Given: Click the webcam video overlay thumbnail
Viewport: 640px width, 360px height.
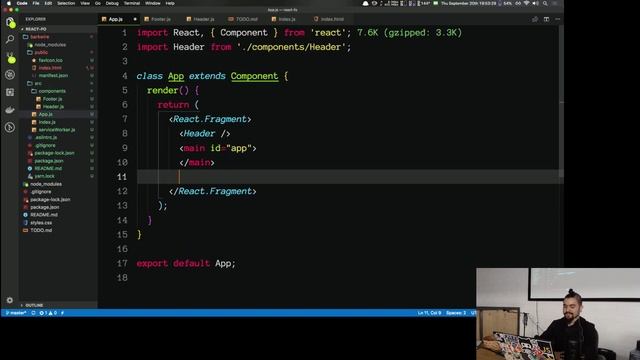Looking at the screenshot, I should point(558,314).
